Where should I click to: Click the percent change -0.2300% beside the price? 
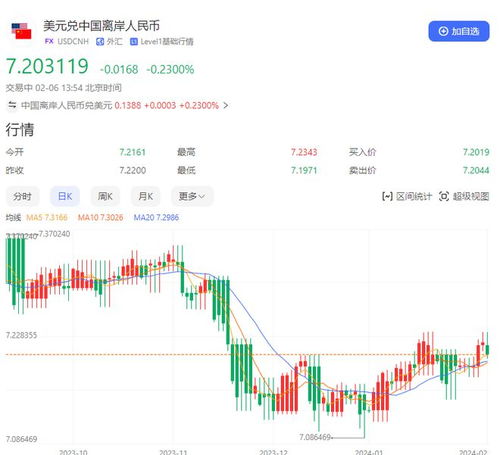click(170, 69)
